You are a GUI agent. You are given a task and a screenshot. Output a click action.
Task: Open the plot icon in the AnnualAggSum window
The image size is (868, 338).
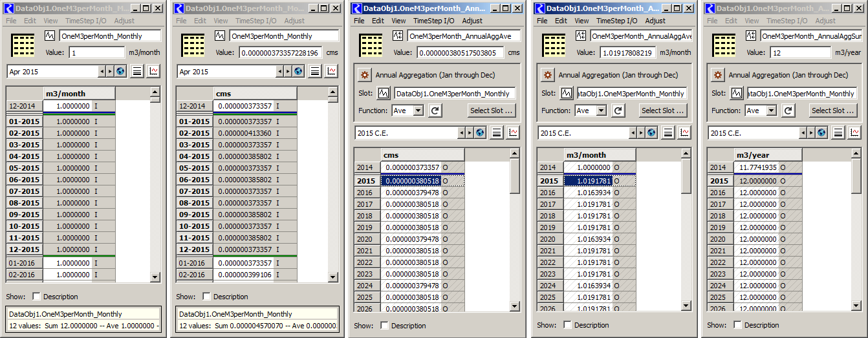[854, 132]
